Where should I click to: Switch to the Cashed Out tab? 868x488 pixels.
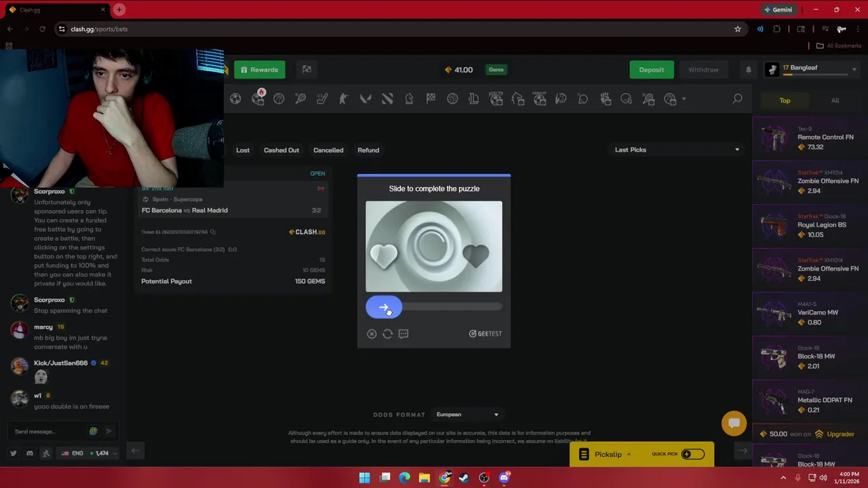click(281, 150)
